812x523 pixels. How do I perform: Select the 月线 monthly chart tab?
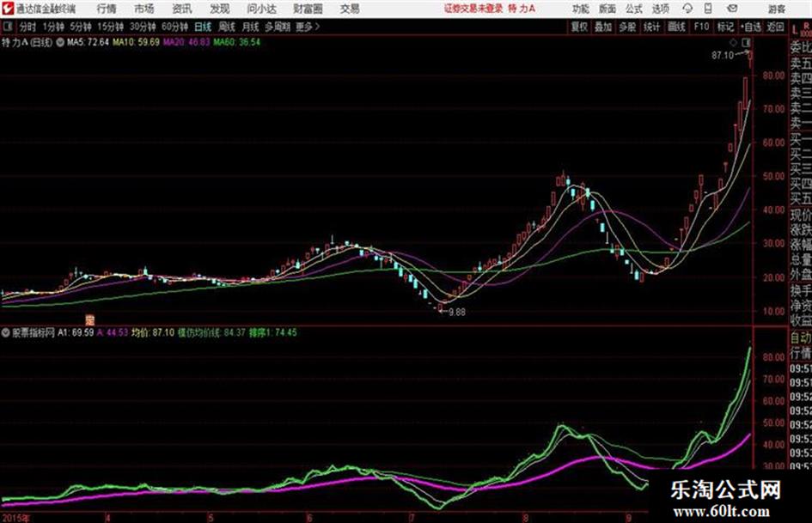251,27
